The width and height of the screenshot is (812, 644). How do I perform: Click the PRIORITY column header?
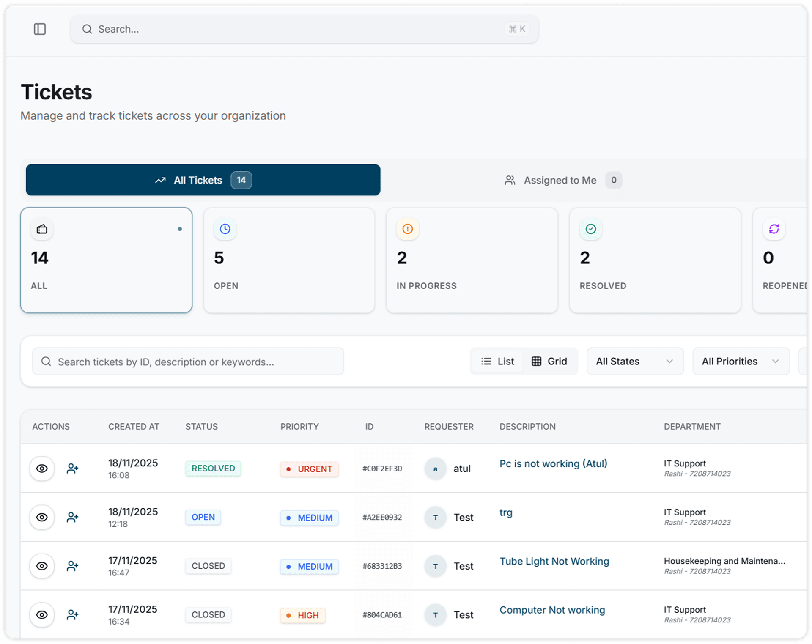(299, 427)
